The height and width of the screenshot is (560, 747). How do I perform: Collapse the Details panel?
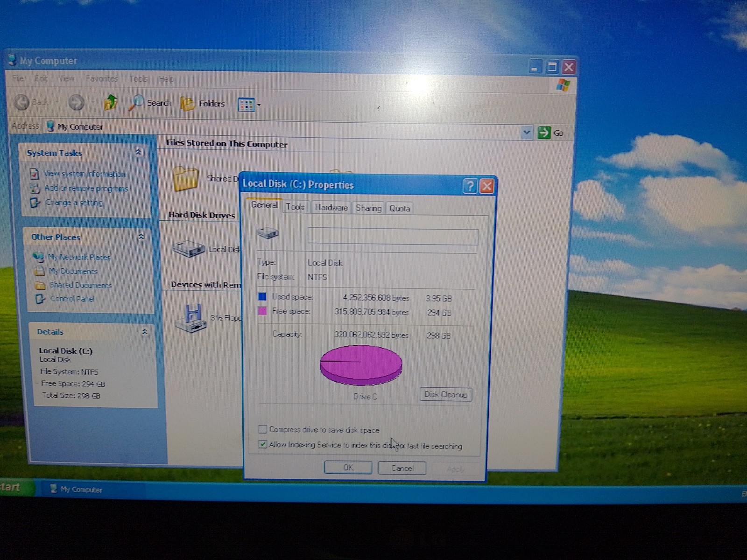(145, 332)
